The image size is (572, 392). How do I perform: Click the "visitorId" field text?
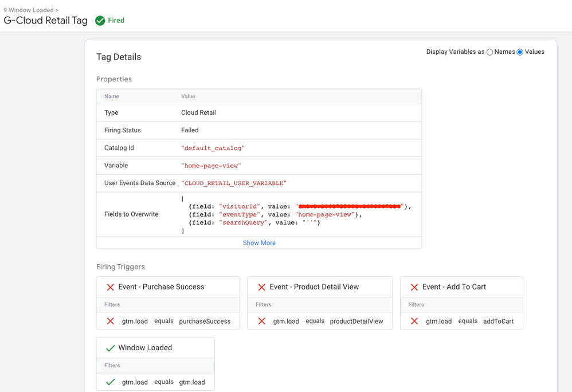click(x=240, y=206)
